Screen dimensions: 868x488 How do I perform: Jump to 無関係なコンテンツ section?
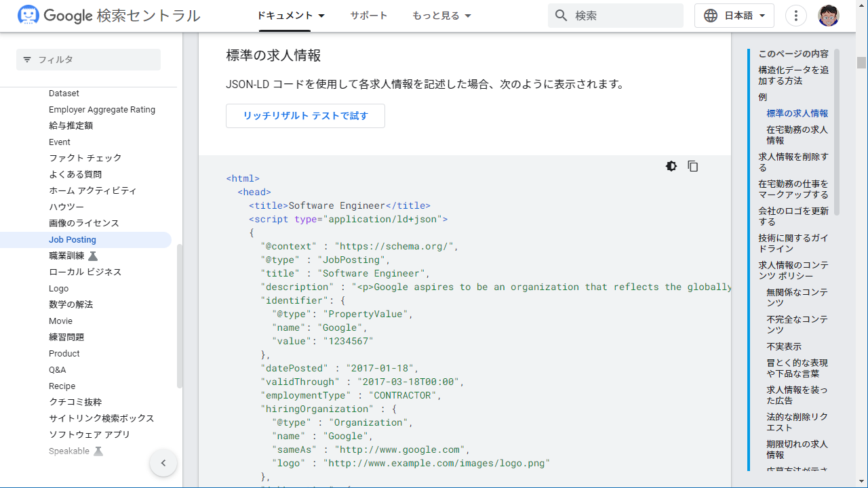(x=797, y=298)
